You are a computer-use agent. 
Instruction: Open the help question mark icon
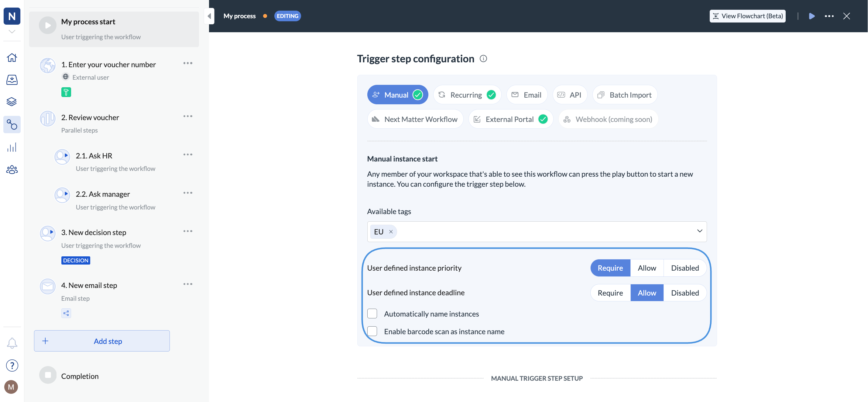(12, 365)
